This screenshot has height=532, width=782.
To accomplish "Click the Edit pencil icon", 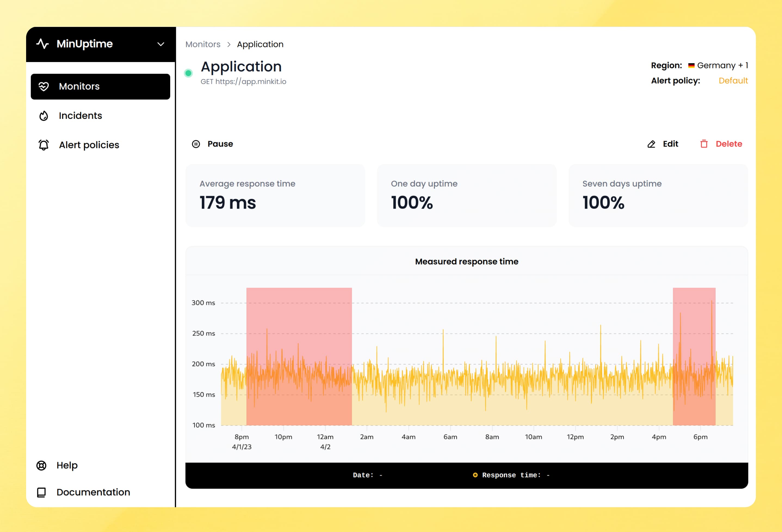I will [x=651, y=144].
